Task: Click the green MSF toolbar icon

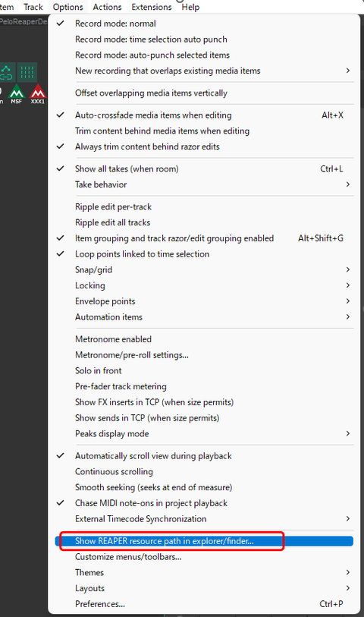Action: point(17,94)
